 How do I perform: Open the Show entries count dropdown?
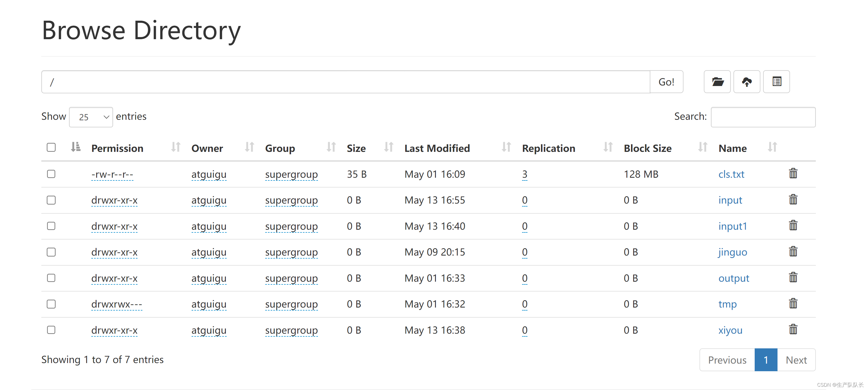[91, 117]
